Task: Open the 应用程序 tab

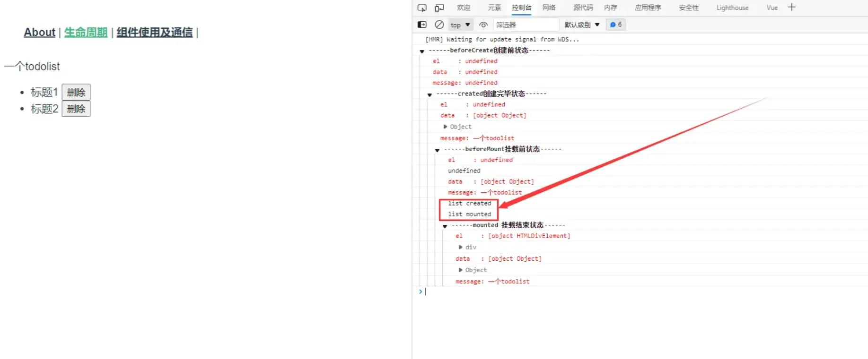Action: [x=648, y=8]
